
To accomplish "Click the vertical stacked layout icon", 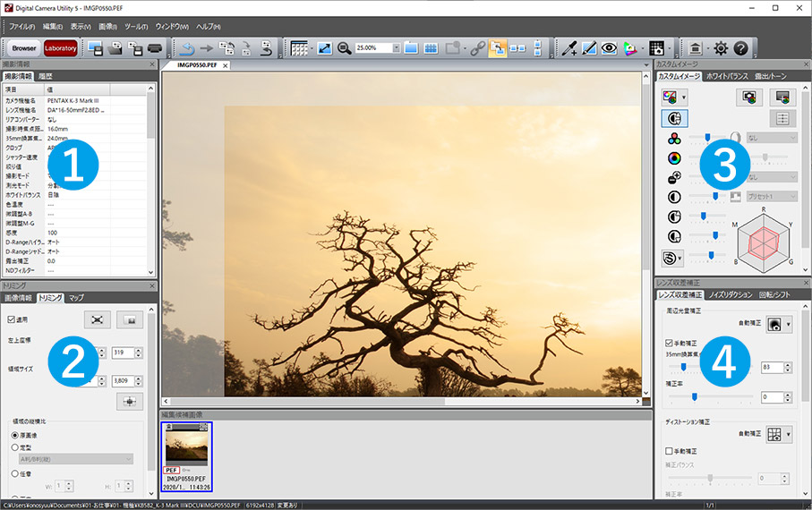I will 537,48.
